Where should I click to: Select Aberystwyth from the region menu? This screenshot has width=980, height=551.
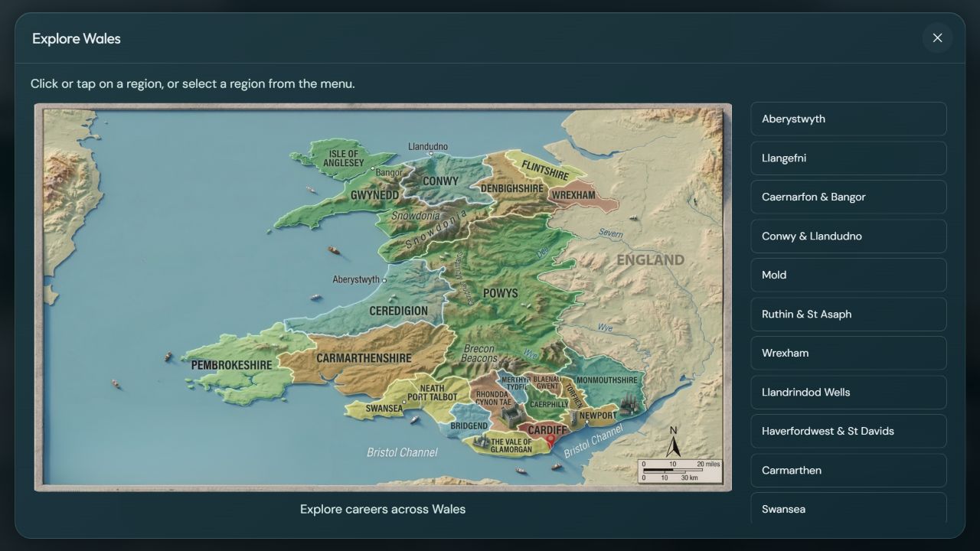(848, 119)
